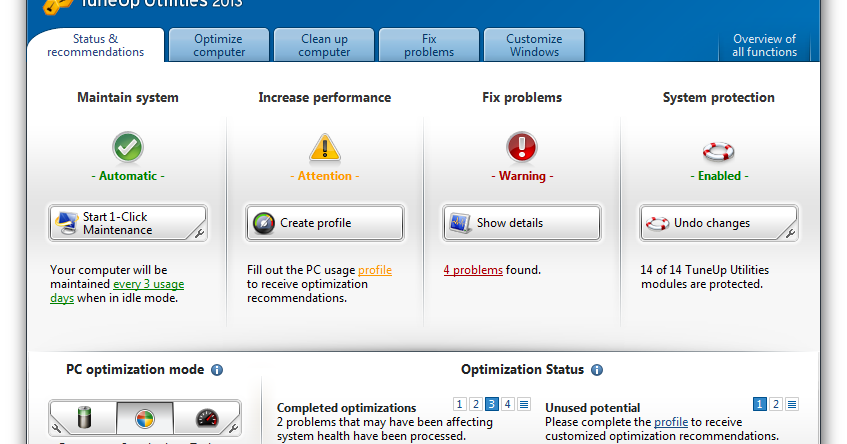
Task: Click the red Warning exclamation icon
Action: coord(522,147)
